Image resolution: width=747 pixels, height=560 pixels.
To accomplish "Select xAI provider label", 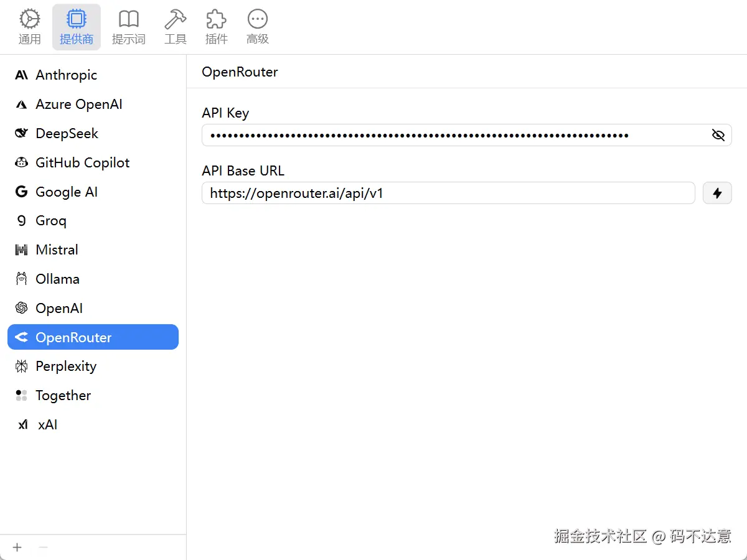I will [x=48, y=425].
